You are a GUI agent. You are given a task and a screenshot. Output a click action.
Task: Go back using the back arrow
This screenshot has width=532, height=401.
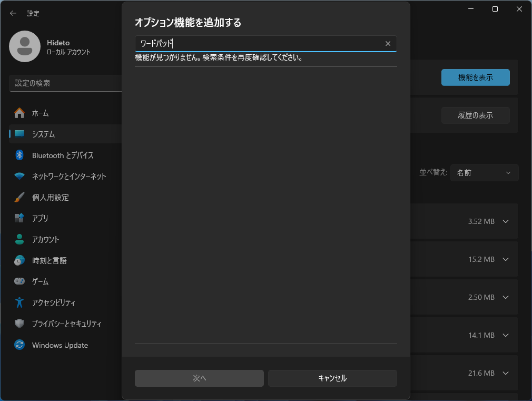12,13
